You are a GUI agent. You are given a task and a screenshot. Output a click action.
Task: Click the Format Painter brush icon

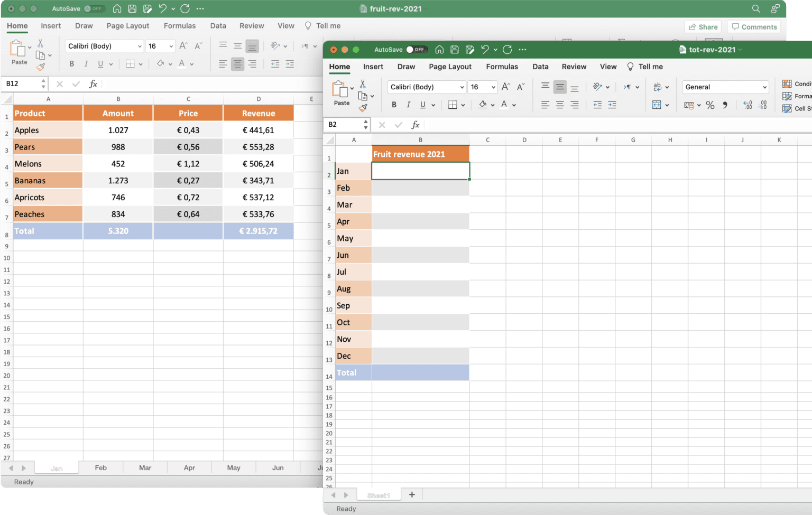coord(364,108)
